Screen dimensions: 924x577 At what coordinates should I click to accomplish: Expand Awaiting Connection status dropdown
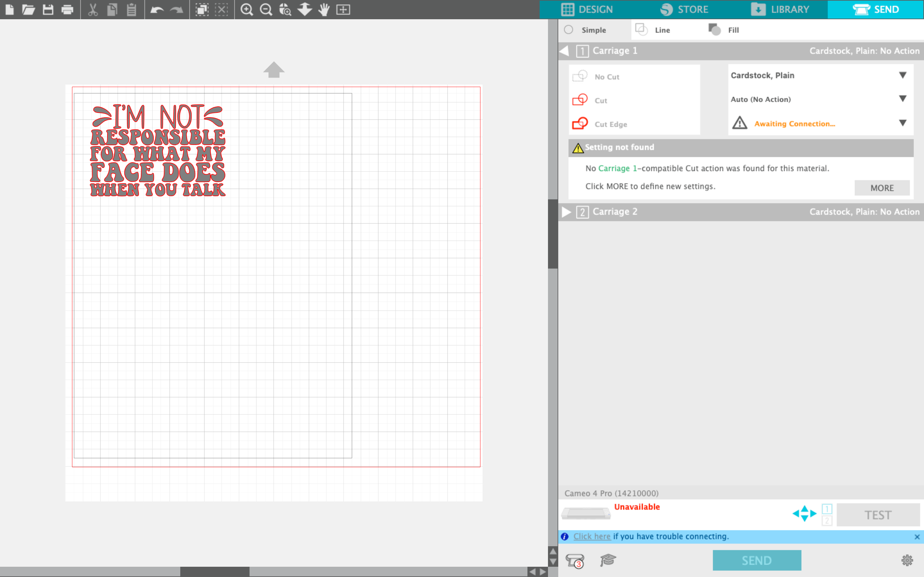point(903,124)
